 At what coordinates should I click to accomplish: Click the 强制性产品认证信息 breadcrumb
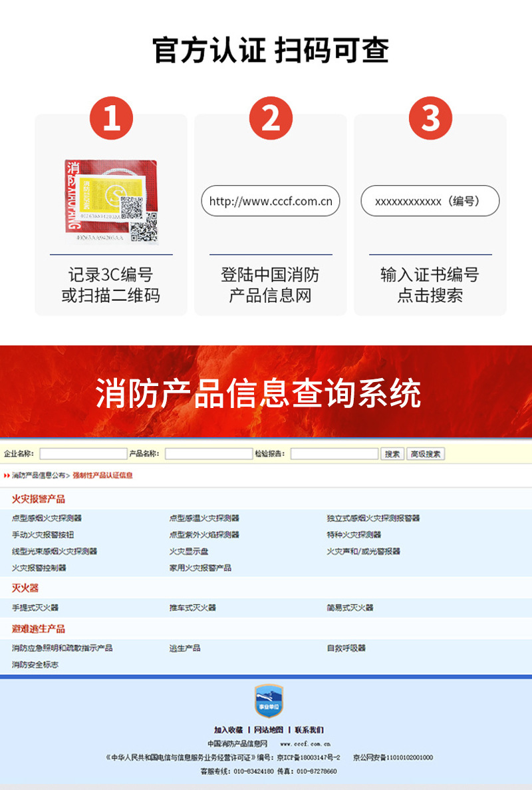coord(102,475)
